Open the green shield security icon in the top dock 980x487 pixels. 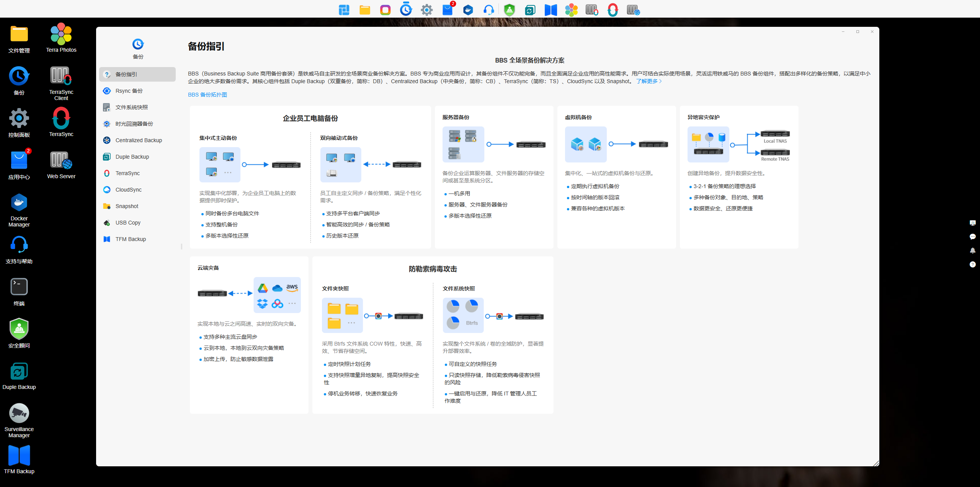509,10
